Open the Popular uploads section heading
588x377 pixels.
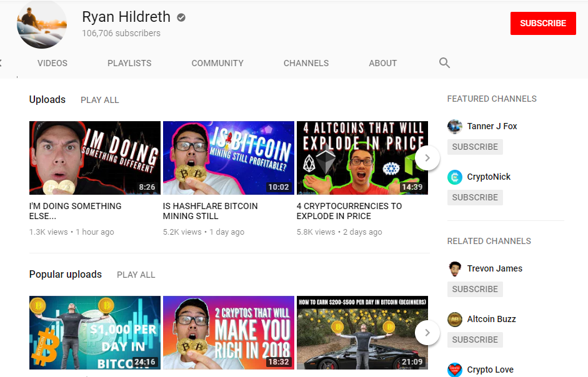coord(65,274)
